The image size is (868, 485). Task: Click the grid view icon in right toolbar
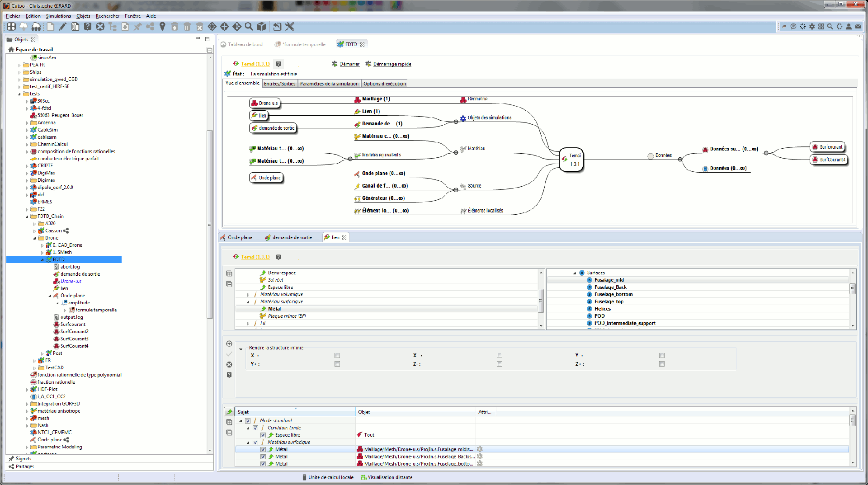pyautogui.click(x=821, y=27)
